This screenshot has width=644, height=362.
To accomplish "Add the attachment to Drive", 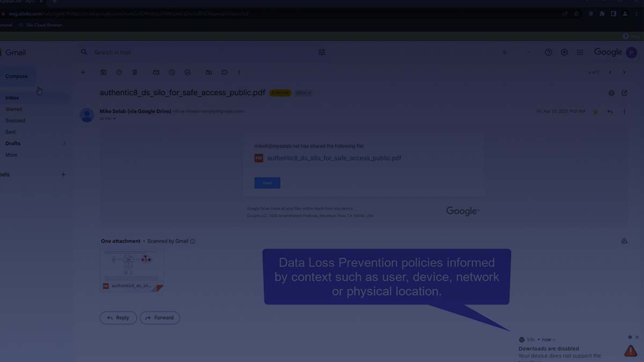I will pyautogui.click(x=624, y=241).
